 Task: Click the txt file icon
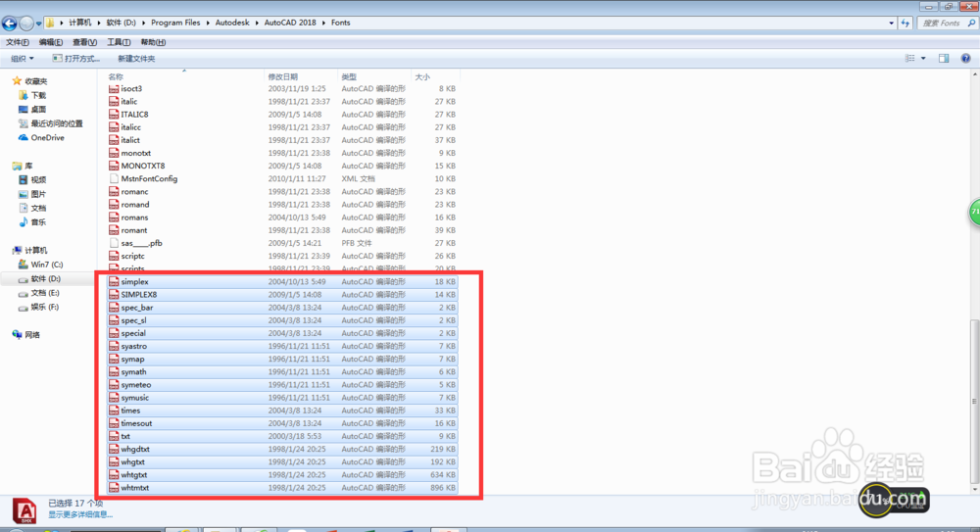114,436
